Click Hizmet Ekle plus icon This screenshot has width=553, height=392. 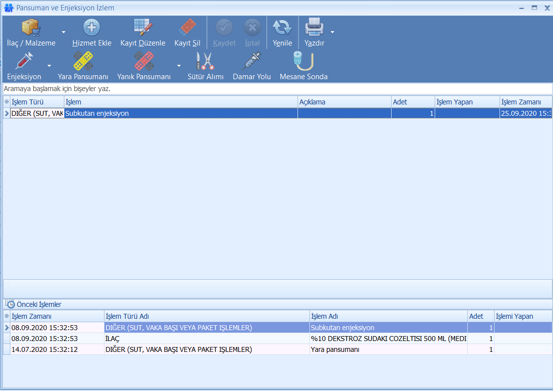pyautogui.click(x=92, y=28)
